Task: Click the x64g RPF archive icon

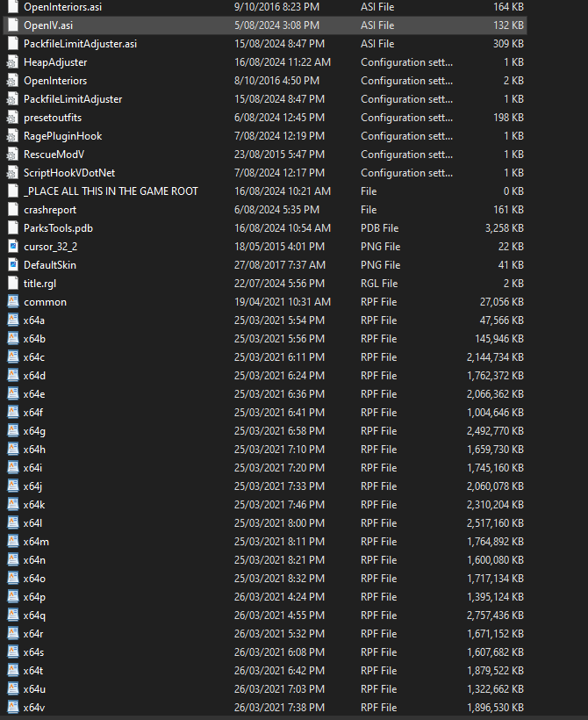Action: (x=13, y=431)
